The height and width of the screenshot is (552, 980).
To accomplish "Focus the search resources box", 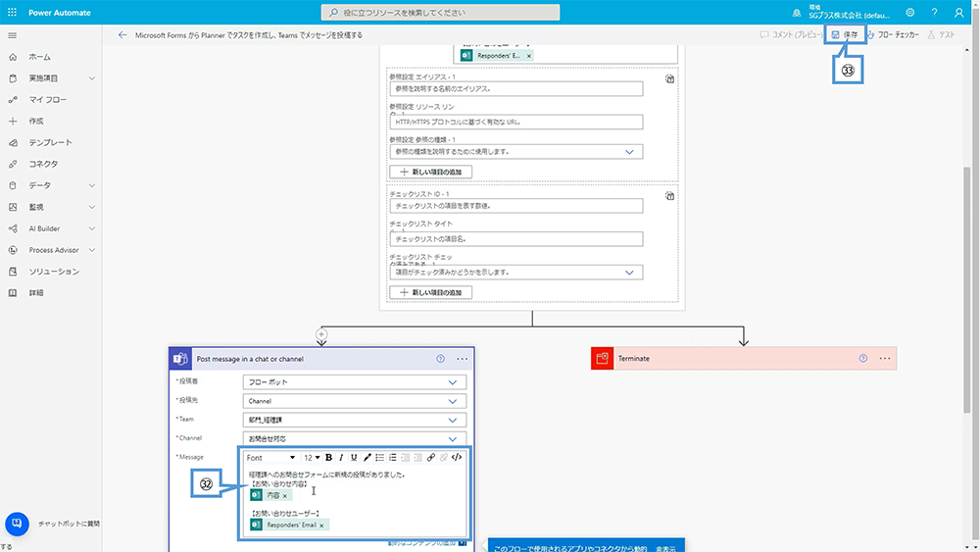I will point(441,13).
